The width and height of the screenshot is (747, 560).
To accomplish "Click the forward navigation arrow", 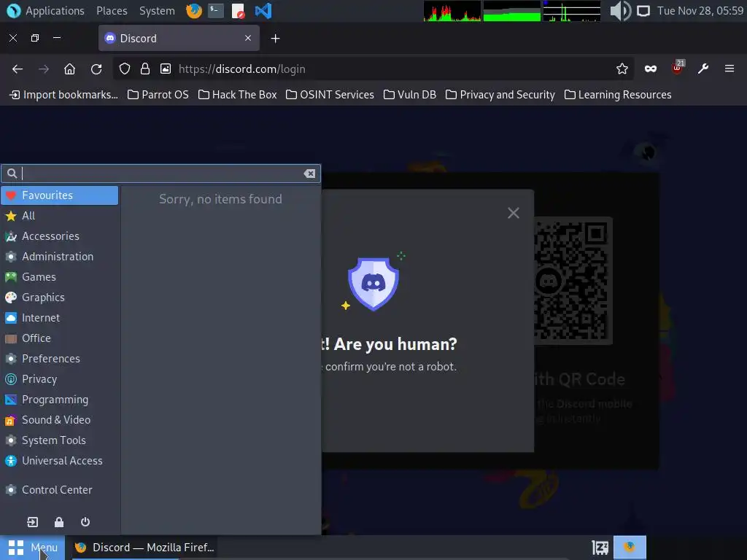I will [x=44, y=69].
